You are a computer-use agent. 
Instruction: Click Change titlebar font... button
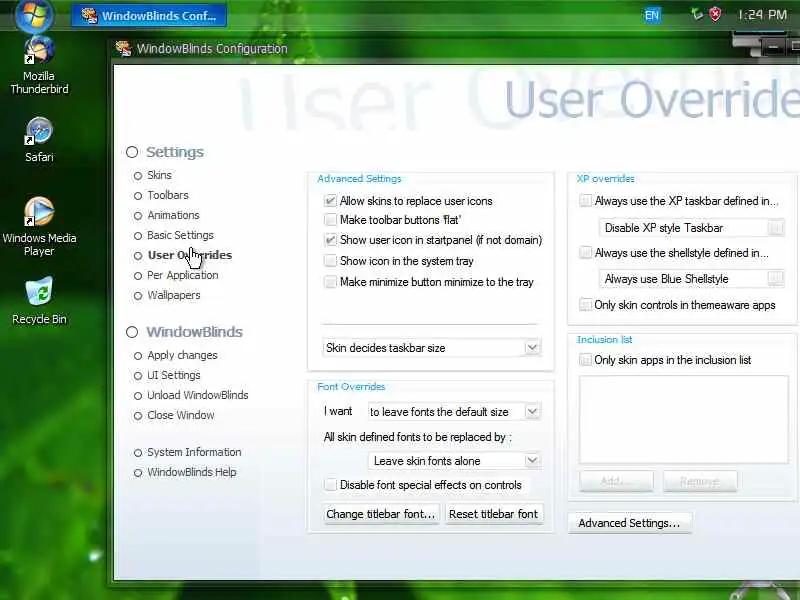(x=380, y=514)
